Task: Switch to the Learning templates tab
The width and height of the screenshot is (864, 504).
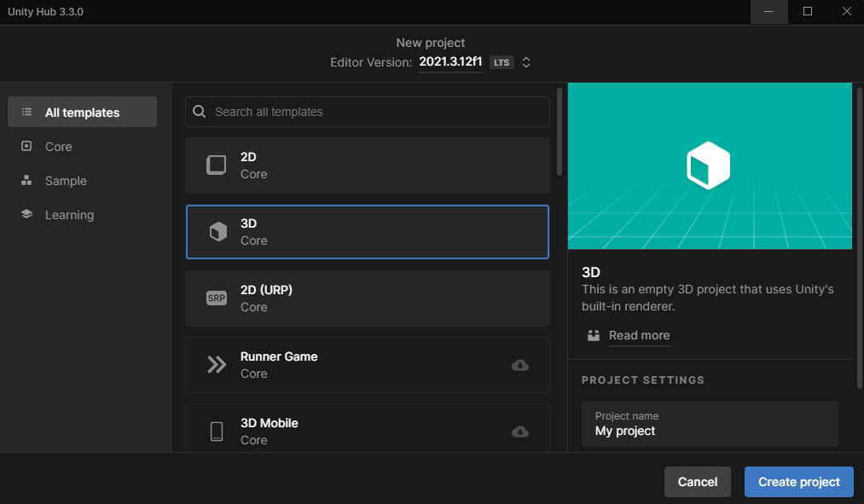Action: (69, 214)
